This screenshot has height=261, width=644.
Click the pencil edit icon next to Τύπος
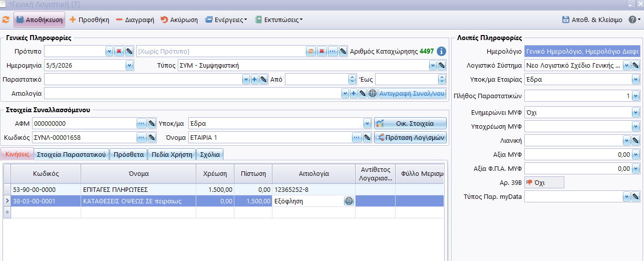point(442,65)
